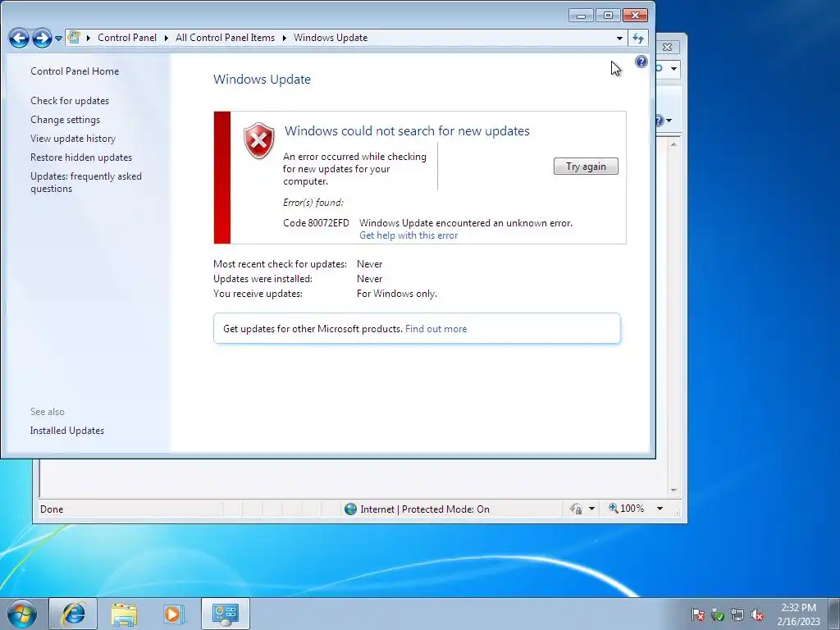The height and width of the screenshot is (630, 840).
Task: Click the Find out more link
Action: 436,329
